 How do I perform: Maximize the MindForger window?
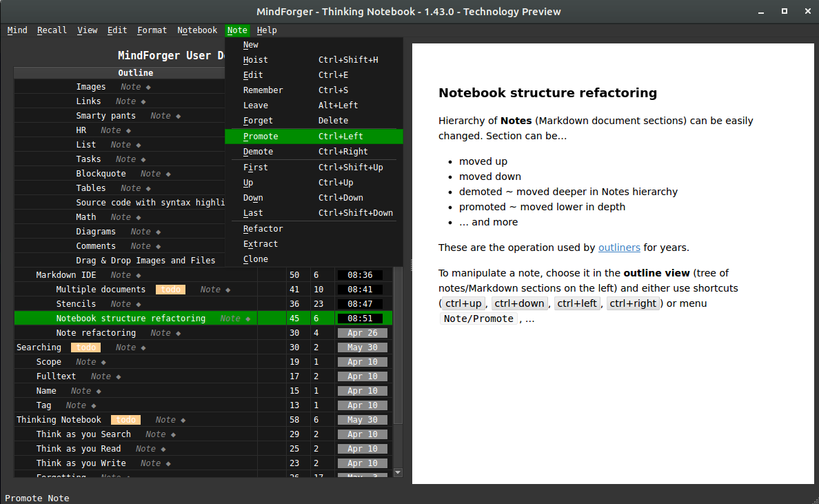785,11
